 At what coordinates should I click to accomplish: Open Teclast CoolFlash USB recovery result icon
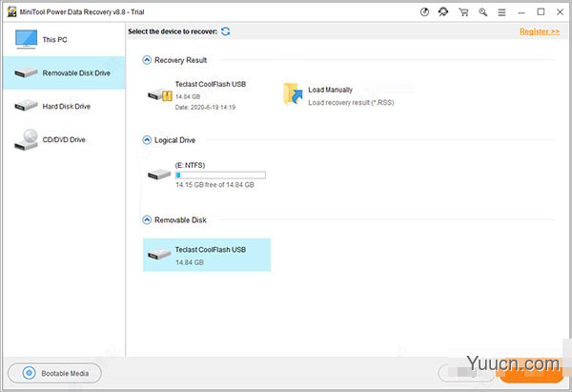[x=160, y=94]
